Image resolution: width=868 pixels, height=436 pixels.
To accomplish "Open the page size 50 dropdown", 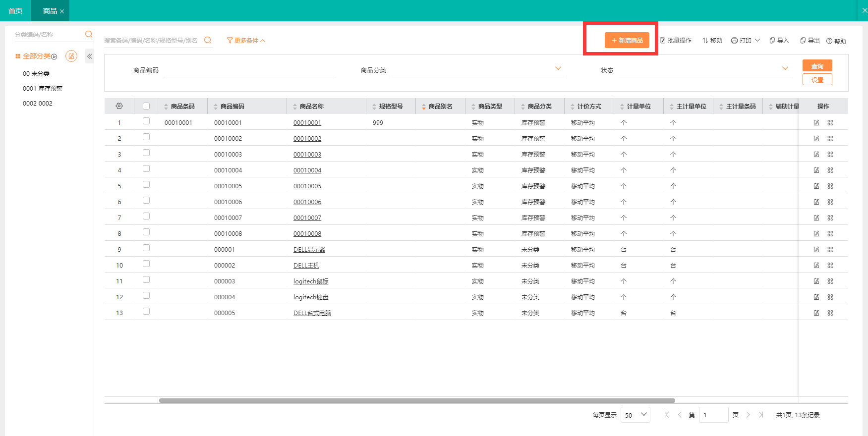I will (636, 415).
